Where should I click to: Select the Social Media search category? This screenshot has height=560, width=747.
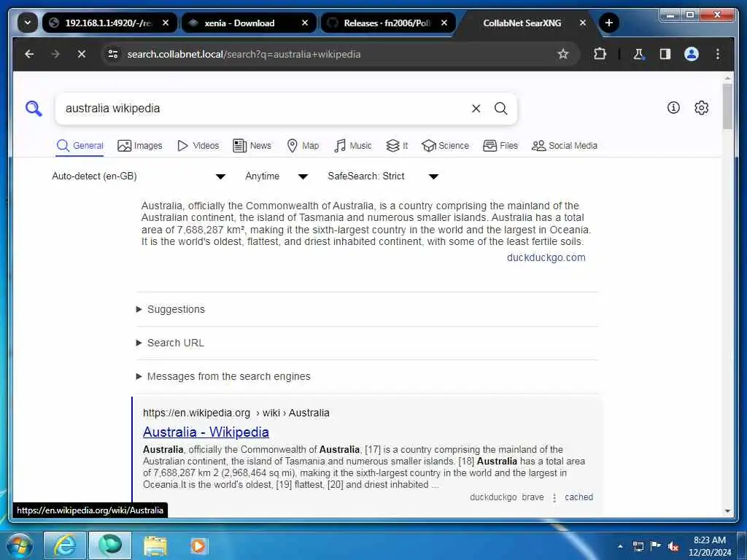[565, 146]
